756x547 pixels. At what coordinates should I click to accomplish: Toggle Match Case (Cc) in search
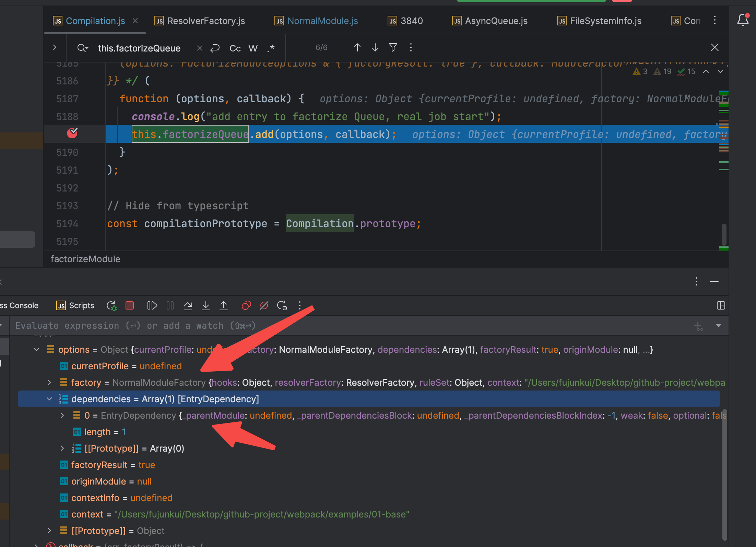[235, 48]
